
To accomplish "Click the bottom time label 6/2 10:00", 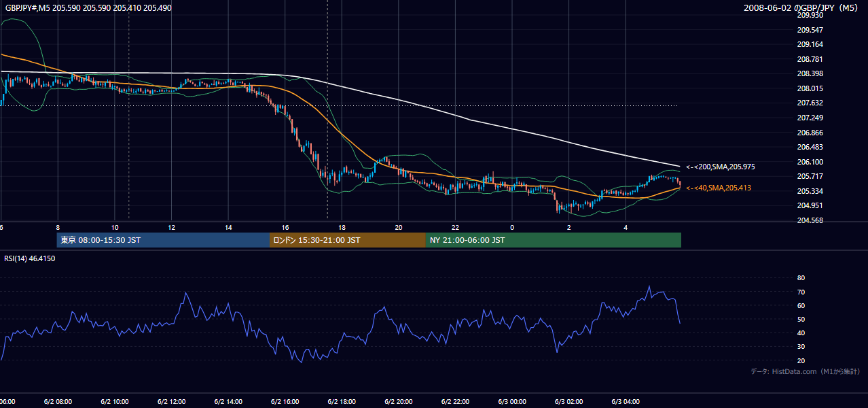I will (x=114, y=402).
